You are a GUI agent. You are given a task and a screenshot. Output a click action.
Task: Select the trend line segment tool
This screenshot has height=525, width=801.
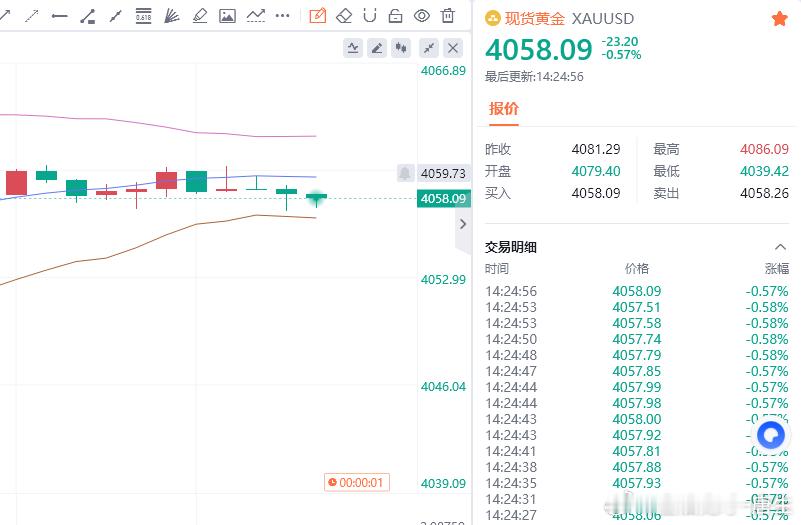tap(115, 16)
